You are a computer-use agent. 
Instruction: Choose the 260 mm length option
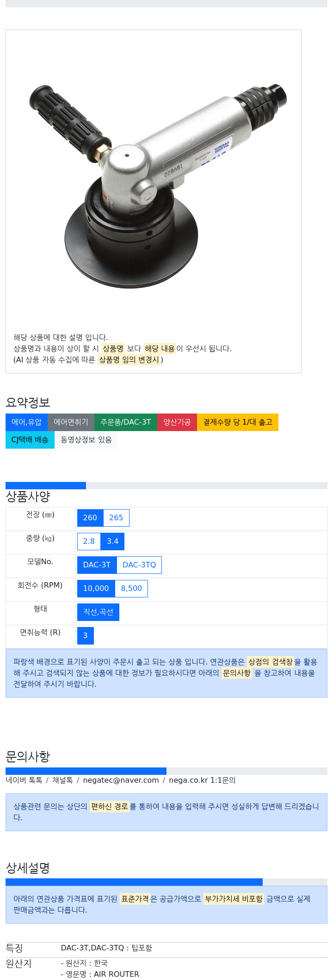(x=90, y=518)
